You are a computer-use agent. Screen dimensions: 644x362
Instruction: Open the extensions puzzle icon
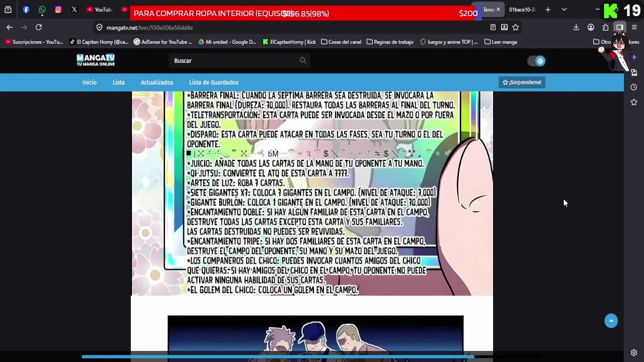605,28
